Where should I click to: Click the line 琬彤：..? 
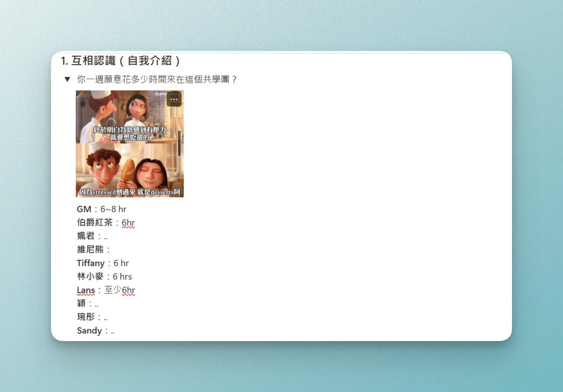pyautogui.click(x=92, y=317)
